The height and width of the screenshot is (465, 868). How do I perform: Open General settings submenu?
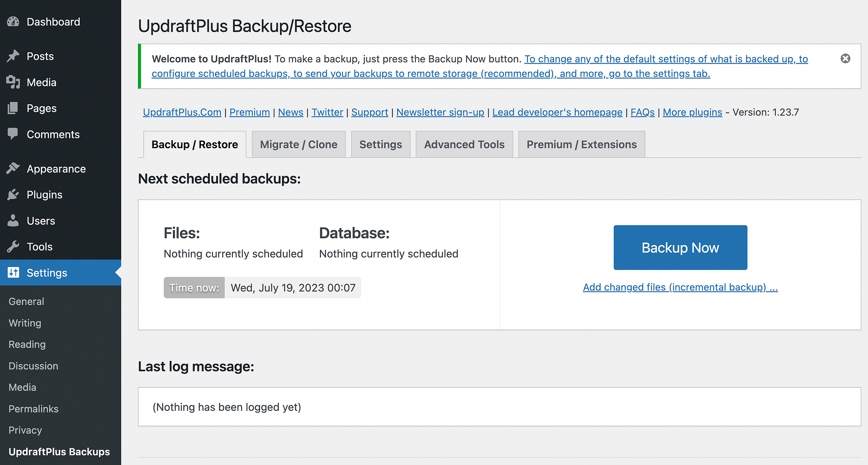coord(26,301)
